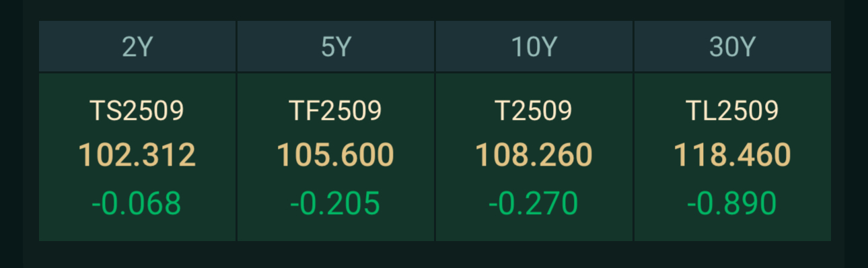Switch to the 10Y header tab
The image size is (868, 268).
click(534, 46)
